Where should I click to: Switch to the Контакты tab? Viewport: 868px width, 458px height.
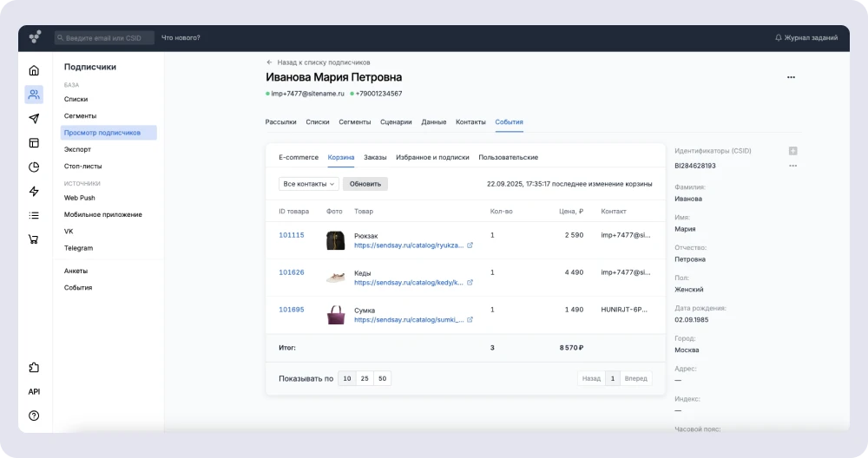(470, 122)
